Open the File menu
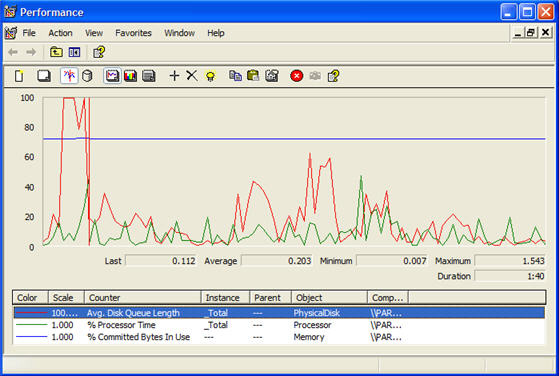Screen dimensions: 559x376 click(x=29, y=33)
